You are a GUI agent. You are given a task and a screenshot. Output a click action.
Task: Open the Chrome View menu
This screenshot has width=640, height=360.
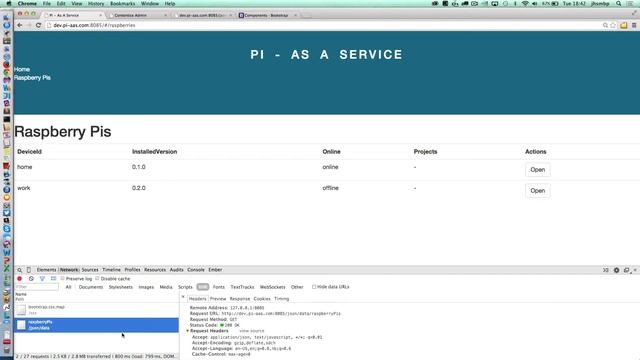pyautogui.click(x=77, y=4)
